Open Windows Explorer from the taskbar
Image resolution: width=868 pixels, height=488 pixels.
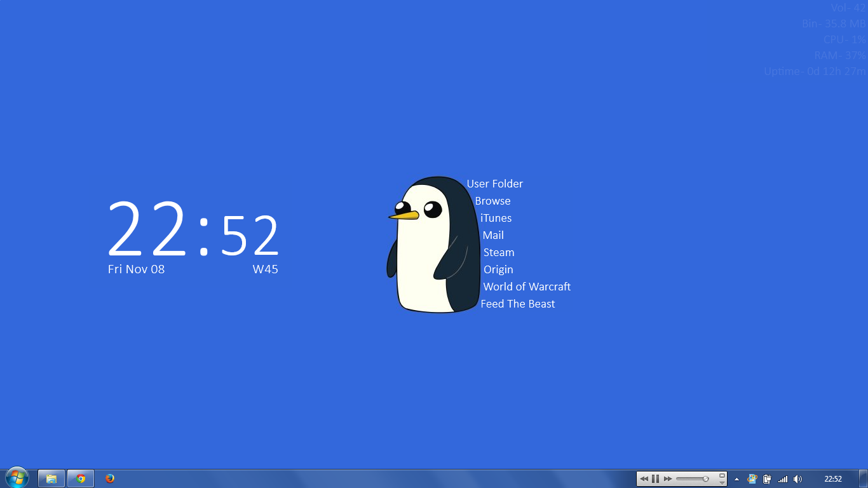pyautogui.click(x=51, y=478)
